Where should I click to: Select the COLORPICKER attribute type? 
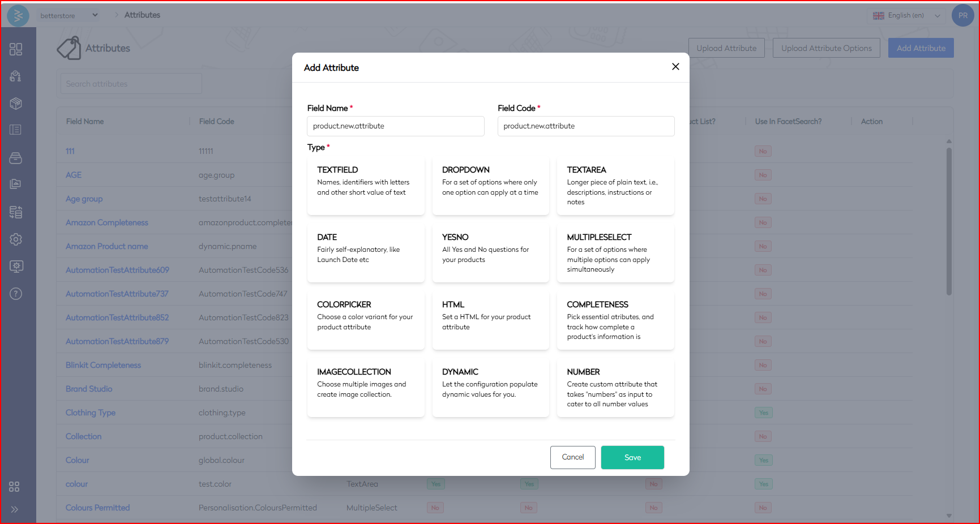(x=366, y=321)
